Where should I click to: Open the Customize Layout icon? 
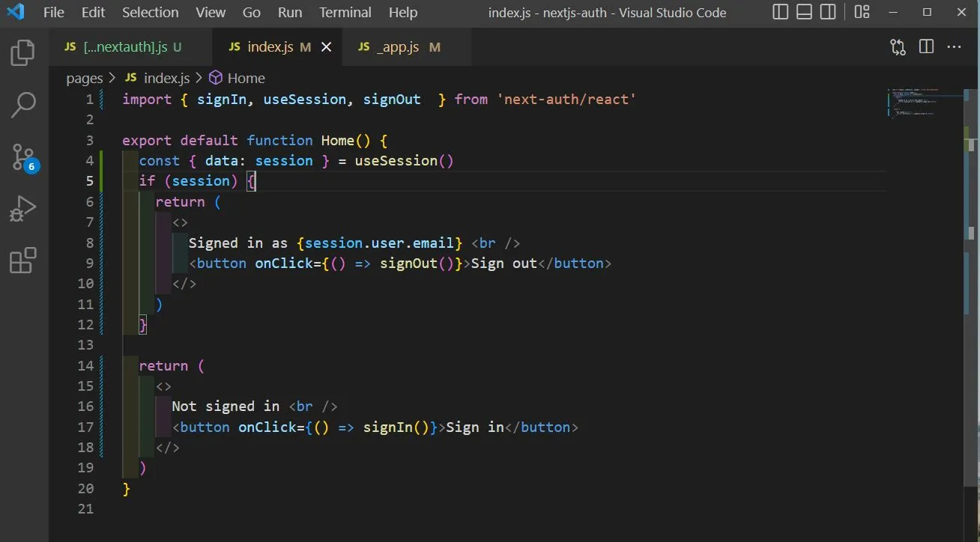(862, 12)
